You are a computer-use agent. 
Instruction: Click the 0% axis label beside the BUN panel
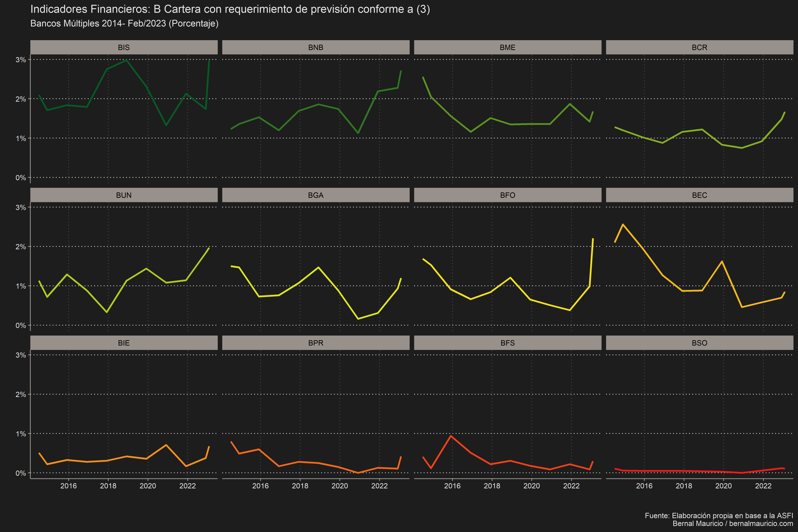click(21, 325)
